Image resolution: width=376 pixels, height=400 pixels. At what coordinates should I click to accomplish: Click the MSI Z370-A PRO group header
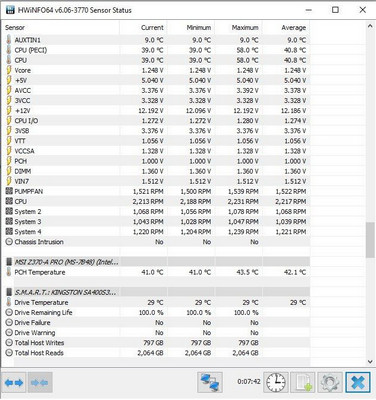pos(157,262)
